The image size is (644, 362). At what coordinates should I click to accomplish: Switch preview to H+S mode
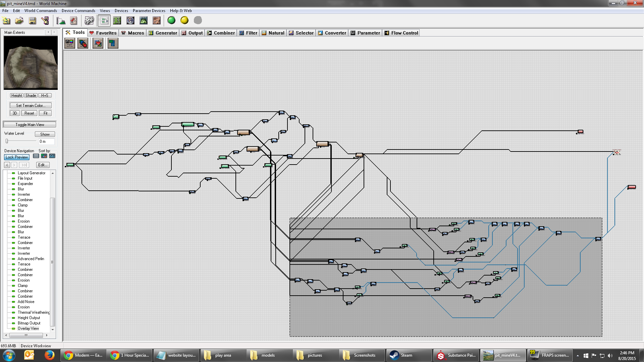click(x=45, y=96)
